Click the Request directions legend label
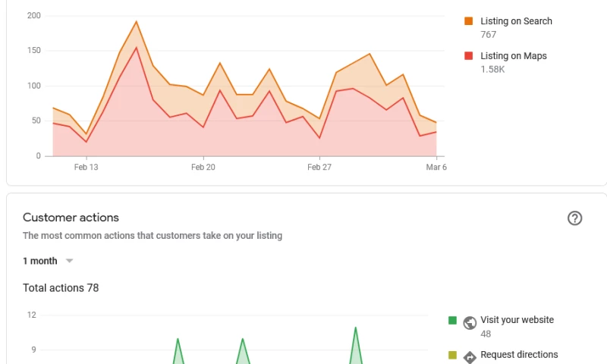The width and height of the screenshot is (607, 364). click(x=519, y=355)
